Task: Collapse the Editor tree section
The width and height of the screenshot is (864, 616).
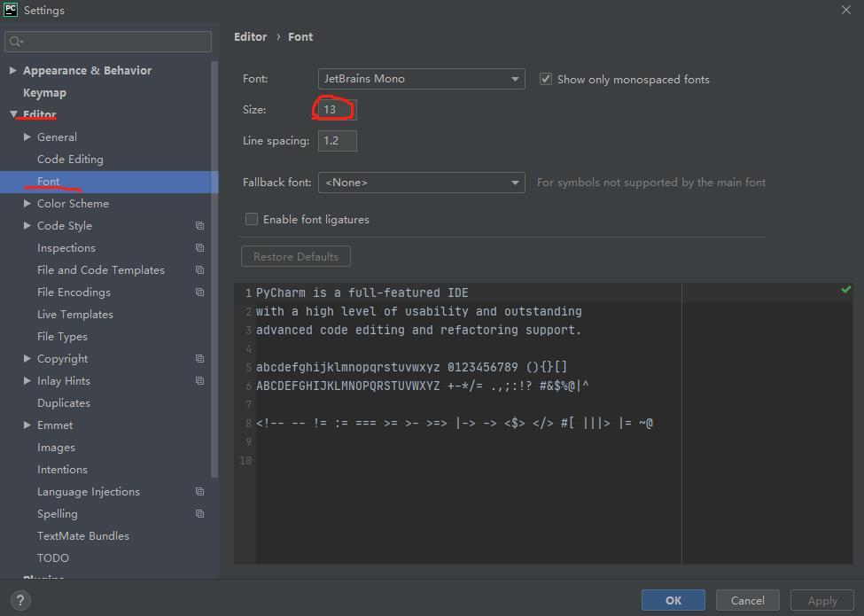Action: [x=14, y=114]
